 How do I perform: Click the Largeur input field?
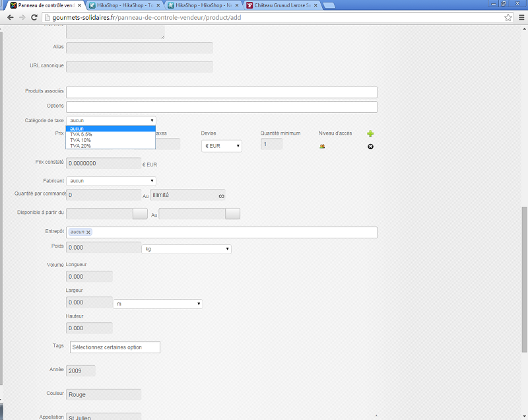(89, 302)
